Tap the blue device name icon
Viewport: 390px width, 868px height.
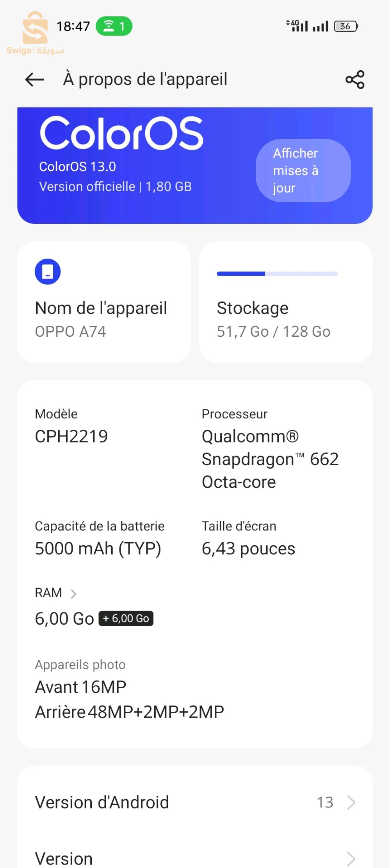click(48, 271)
